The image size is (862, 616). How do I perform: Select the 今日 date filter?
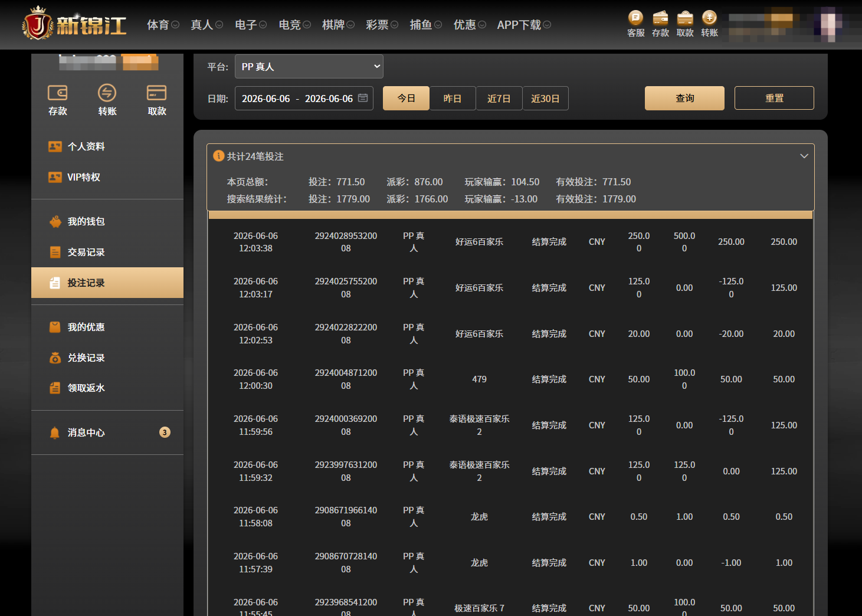click(x=406, y=98)
